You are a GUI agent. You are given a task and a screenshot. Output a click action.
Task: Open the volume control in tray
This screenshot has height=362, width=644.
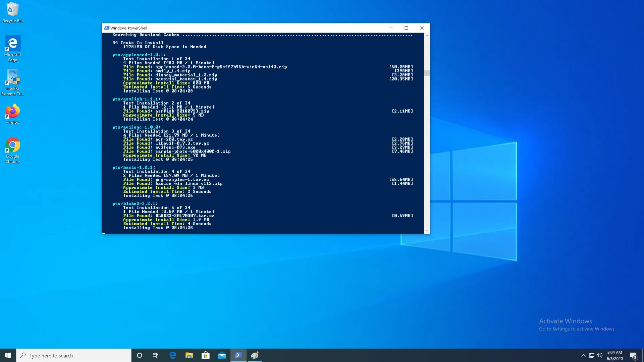point(599,355)
